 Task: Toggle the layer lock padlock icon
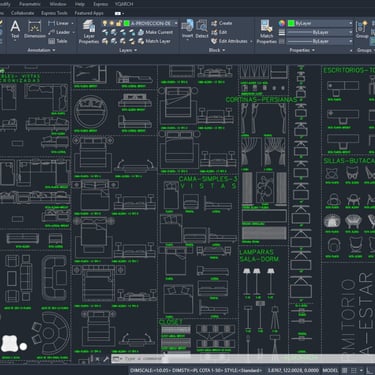(x=119, y=23)
